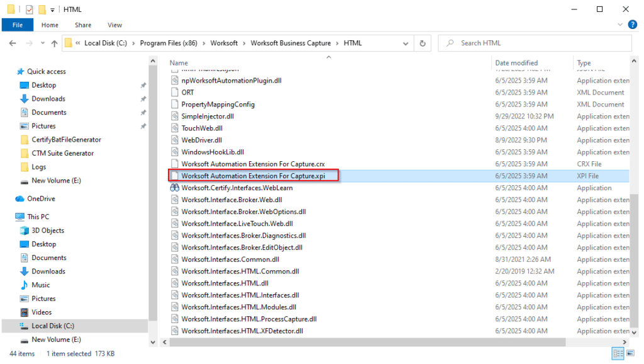The height and width of the screenshot is (364, 644).
Task: Open CTM Suite Generator folder
Action: [62, 154]
